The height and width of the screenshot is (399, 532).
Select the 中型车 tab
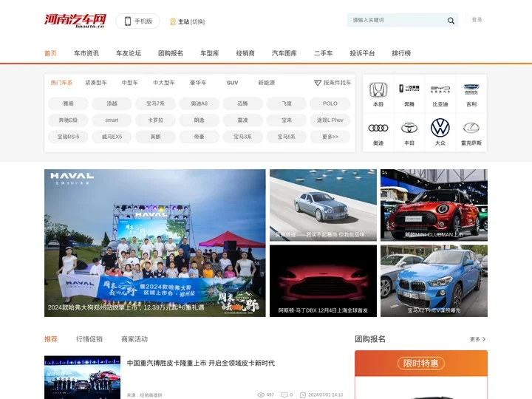coord(129,83)
